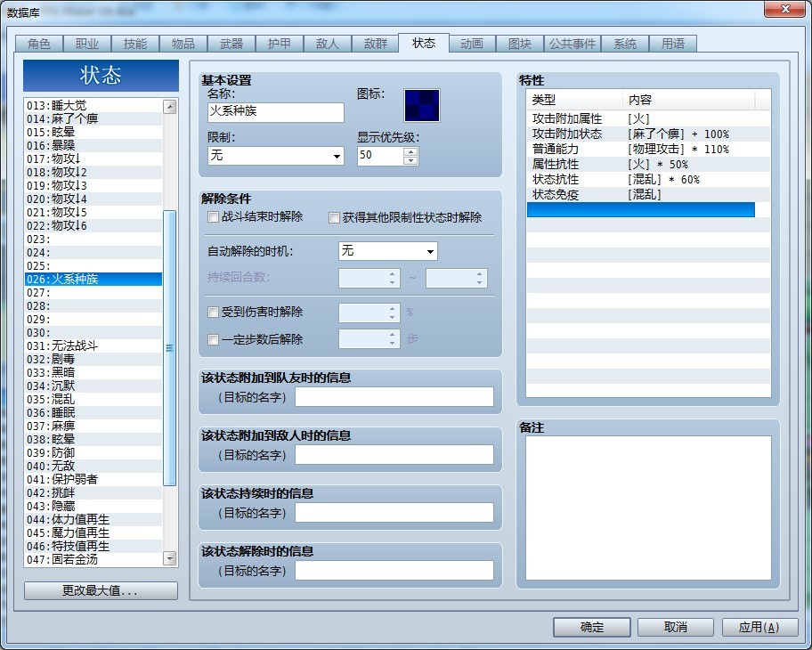
Task: Open the 公共事件 tab
Action: point(572,44)
